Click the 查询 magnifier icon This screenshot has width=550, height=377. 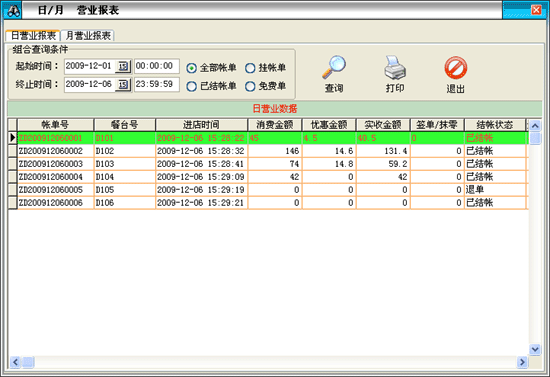tap(334, 67)
